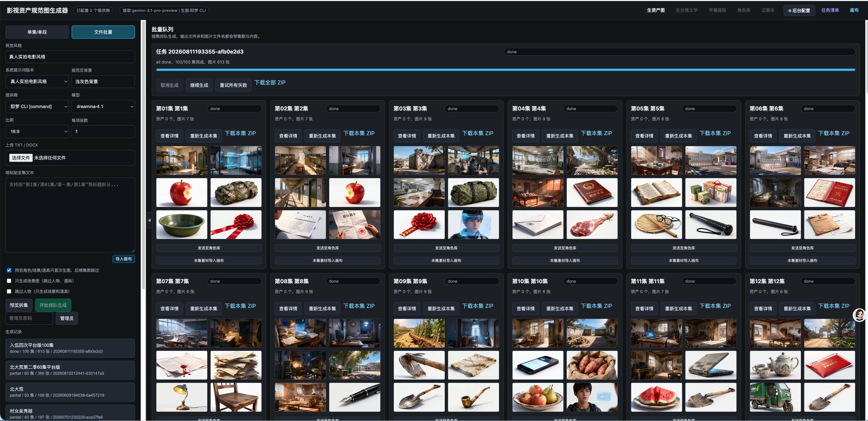Click the 下载全部 ZIP link
868x421 pixels.
pyautogui.click(x=270, y=82)
